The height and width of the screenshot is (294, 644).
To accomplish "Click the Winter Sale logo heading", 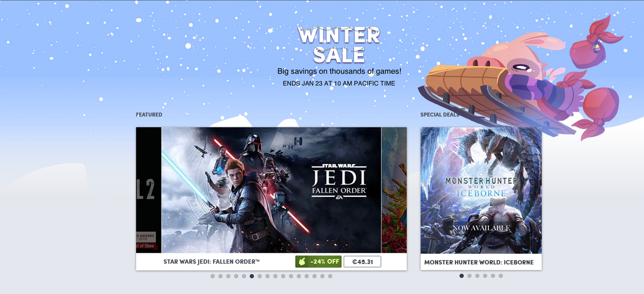I will click(339, 44).
